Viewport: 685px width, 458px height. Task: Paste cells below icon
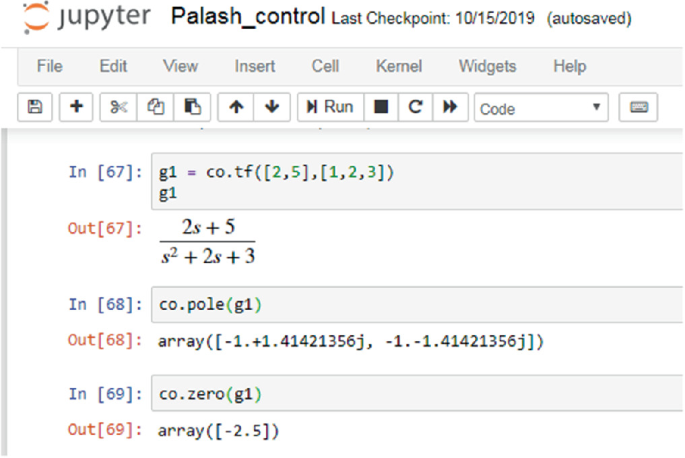192,107
